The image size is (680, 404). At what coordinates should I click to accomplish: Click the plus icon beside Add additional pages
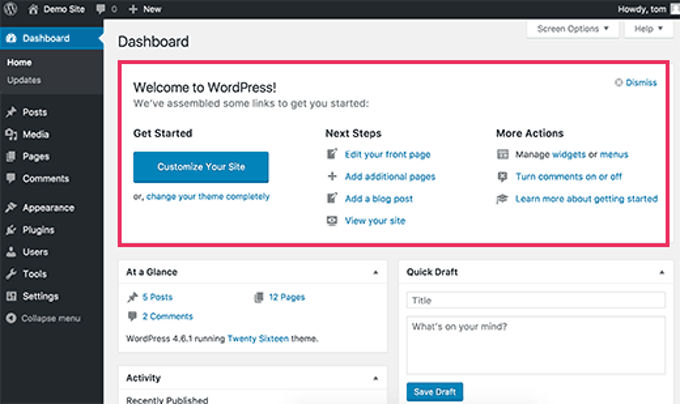tap(332, 176)
